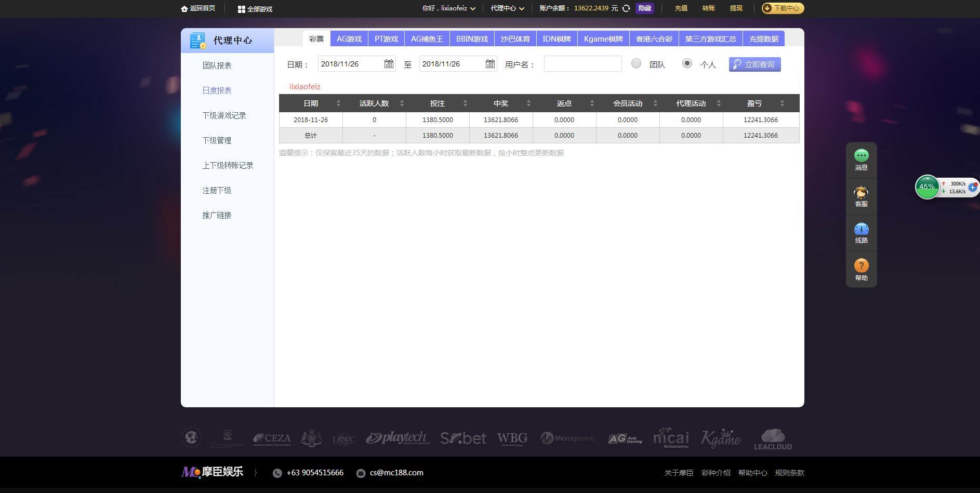Click the SBObet partner logo
The image size is (980, 493).
click(x=463, y=438)
